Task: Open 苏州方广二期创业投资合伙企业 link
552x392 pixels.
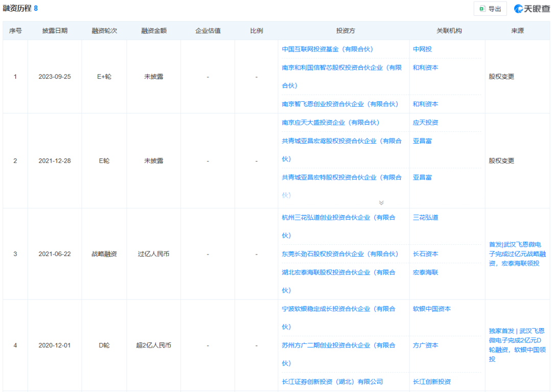Action: coord(338,354)
